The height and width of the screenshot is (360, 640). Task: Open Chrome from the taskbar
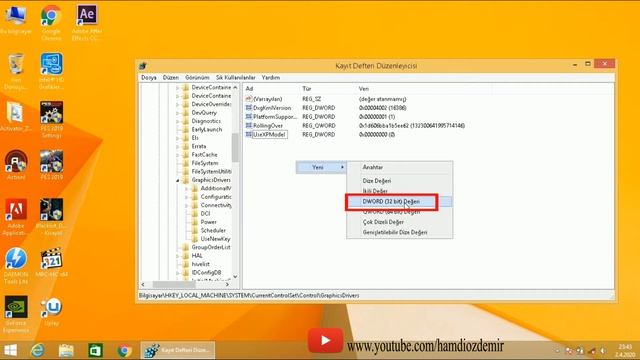(x=124, y=351)
